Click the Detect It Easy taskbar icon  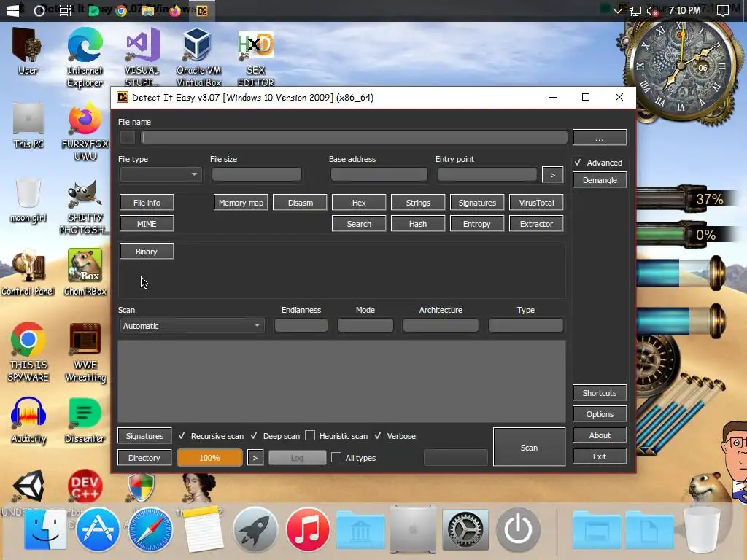tap(202, 10)
